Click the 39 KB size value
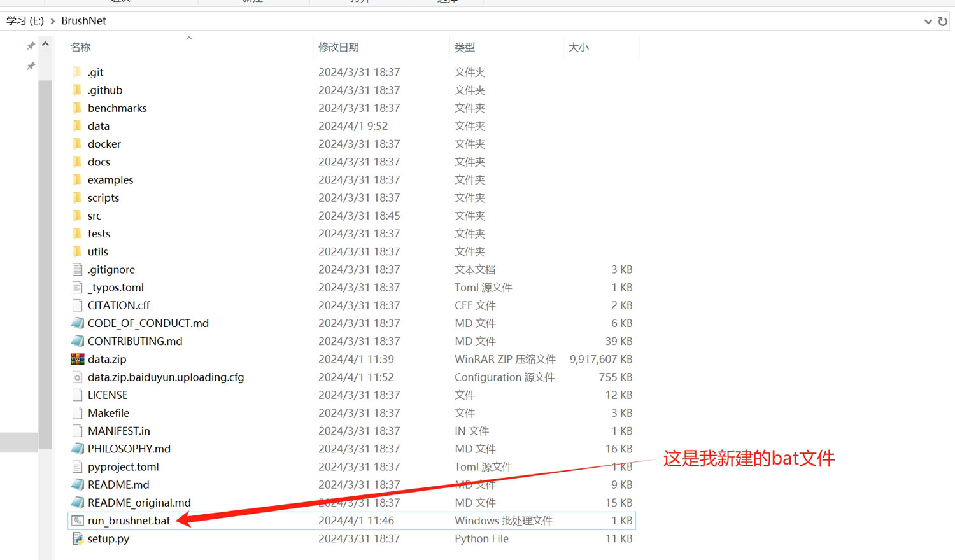955x560 pixels. [619, 341]
